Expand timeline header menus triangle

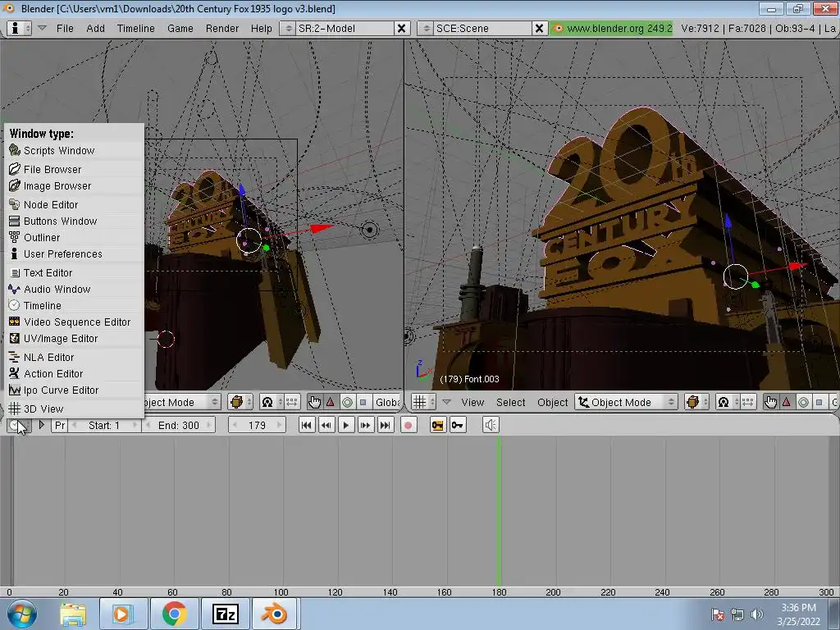[41, 425]
